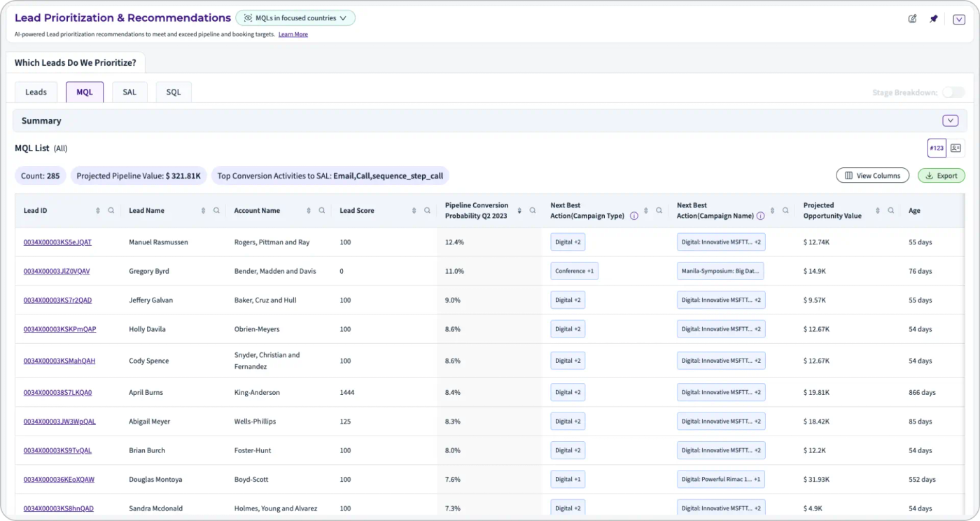Open lead 0034X00003JW3WpQAL
Viewport: 980px width, 521px height.
pyautogui.click(x=59, y=422)
